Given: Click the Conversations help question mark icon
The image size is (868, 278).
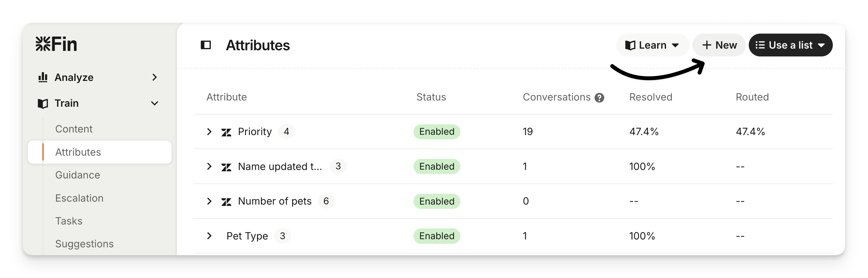Looking at the screenshot, I should click(x=599, y=98).
